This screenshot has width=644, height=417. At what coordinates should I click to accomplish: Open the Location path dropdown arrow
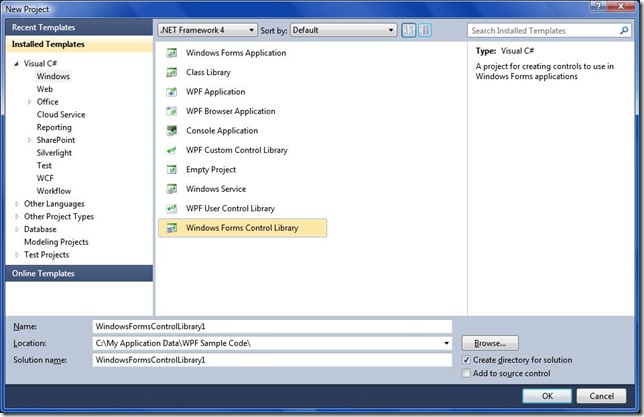(x=446, y=343)
